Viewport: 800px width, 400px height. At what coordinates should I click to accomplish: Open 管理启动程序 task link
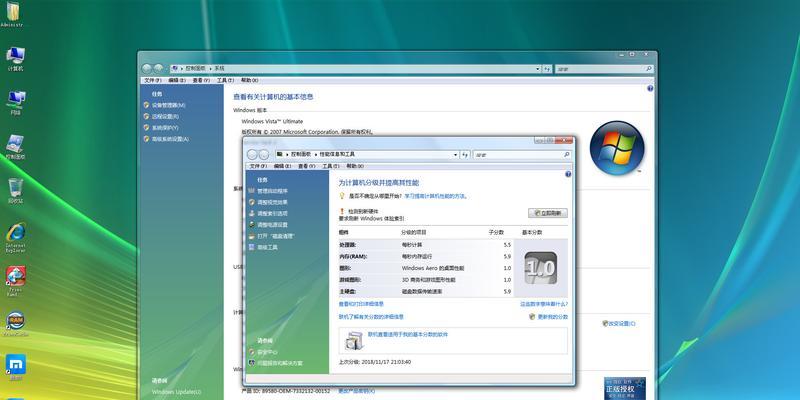pyautogui.click(x=272, y=191)
